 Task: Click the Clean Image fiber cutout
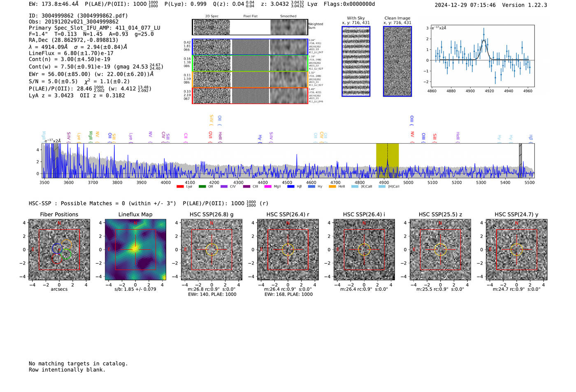click(397, 61)
